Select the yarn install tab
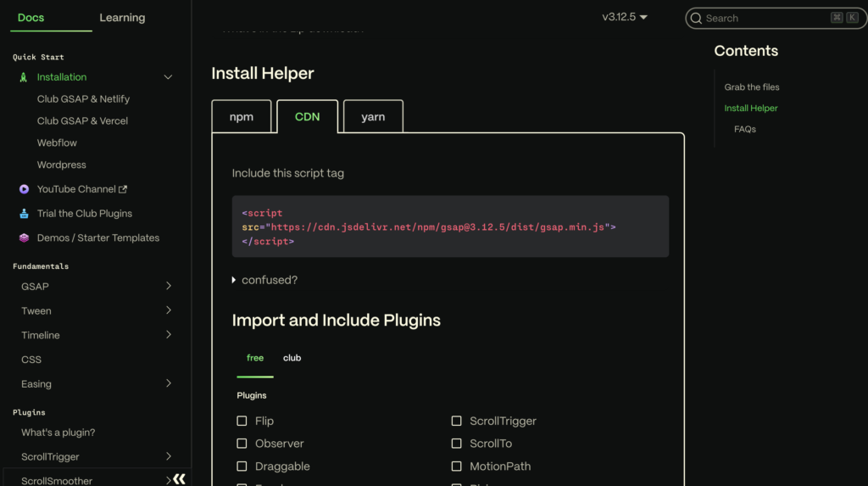This screenshot has width=868, height=486. point(373,117)
